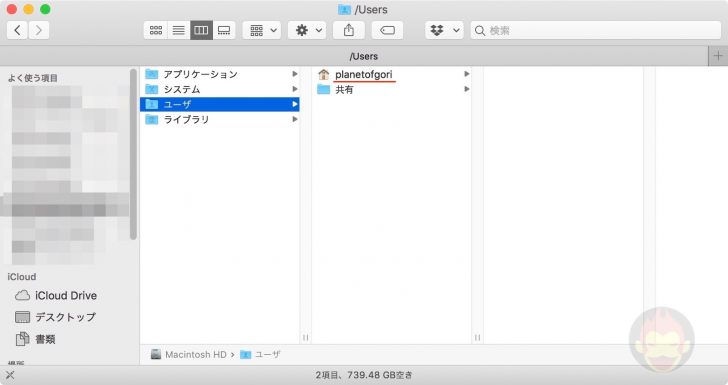Expand アプリケーション with its arrow
This screenshot has height=385, width=728.
(295, 74)
